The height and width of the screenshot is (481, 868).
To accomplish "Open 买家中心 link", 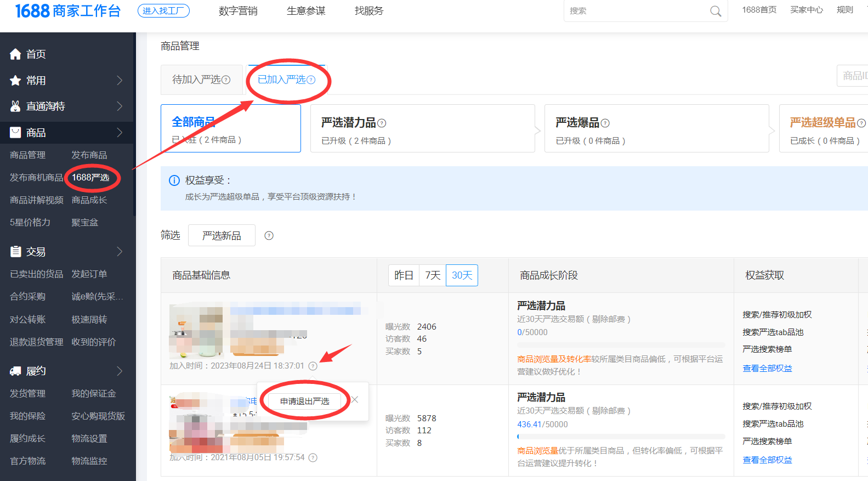I will (x=807, y=10).
